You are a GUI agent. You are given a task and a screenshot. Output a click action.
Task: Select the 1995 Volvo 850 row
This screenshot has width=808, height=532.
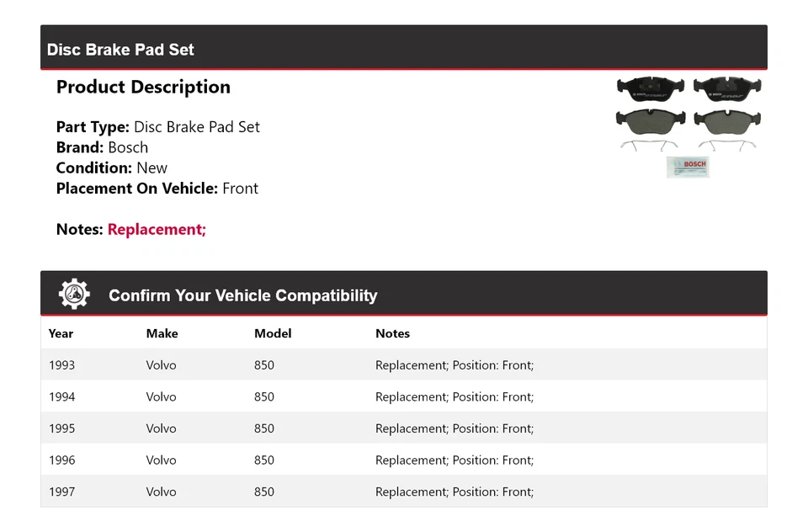(x=403, y=428)
